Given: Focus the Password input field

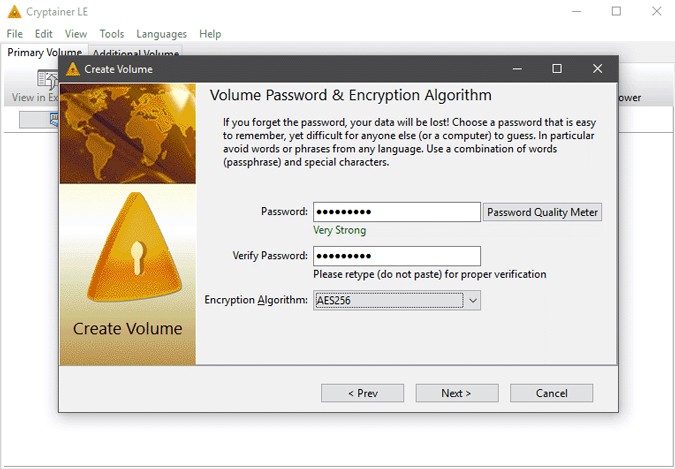Looking at the screenshot, I should [x=396, y=212].
